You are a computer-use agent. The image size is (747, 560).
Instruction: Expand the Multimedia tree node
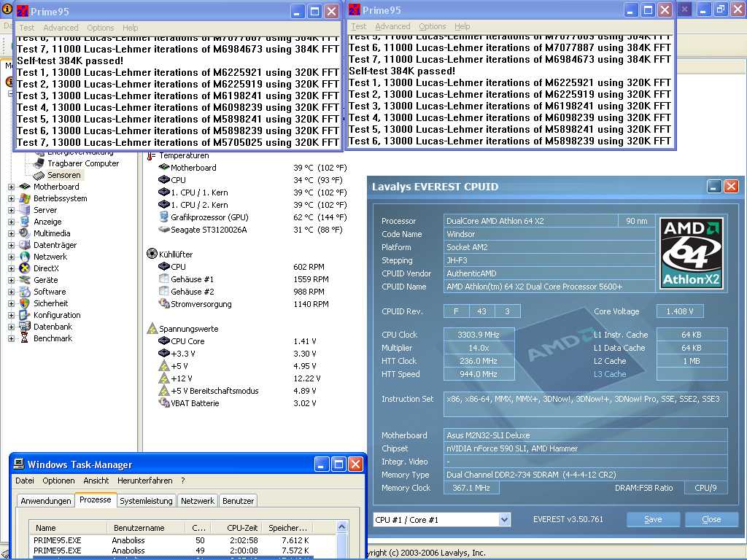11,233
